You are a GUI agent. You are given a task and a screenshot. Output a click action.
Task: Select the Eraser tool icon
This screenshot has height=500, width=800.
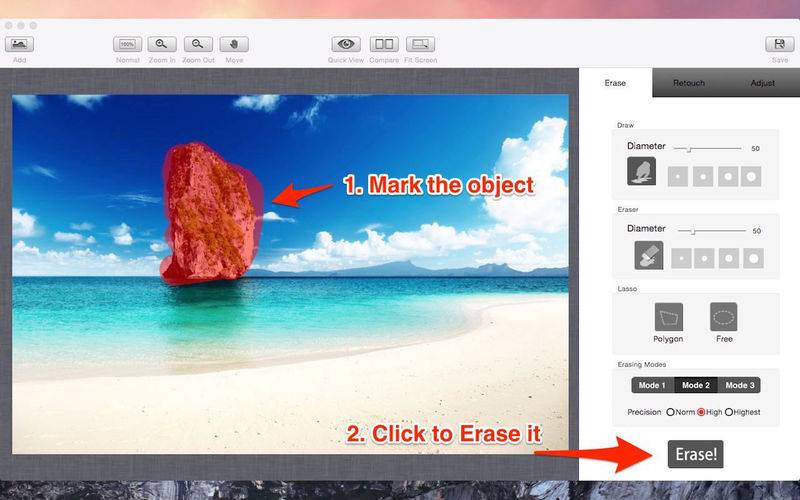click(649, 255)
